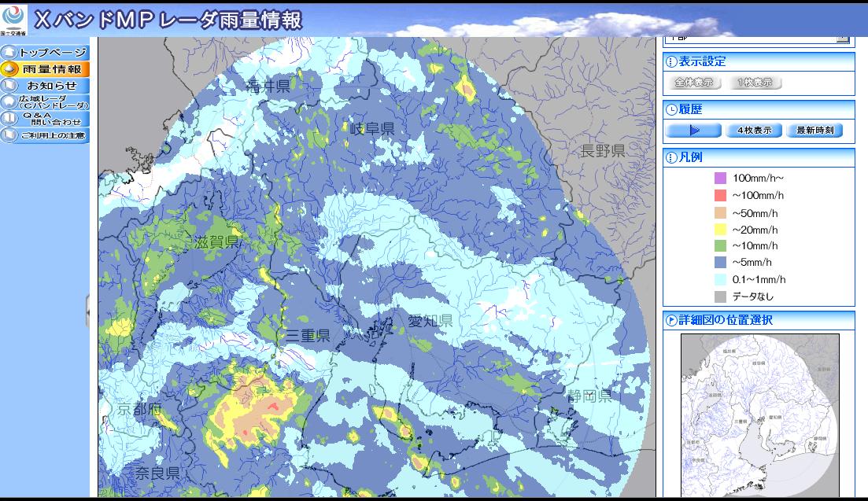Click the icon beside 詳細図の位置選択
This screenshot has width=868, height=501.
(x=671, y=320)
